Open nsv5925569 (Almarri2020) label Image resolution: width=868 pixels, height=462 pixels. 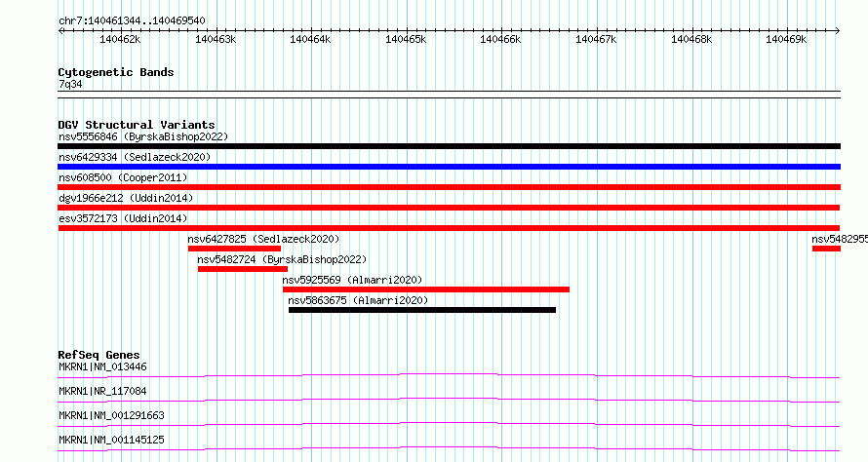(x=352, y=280)
